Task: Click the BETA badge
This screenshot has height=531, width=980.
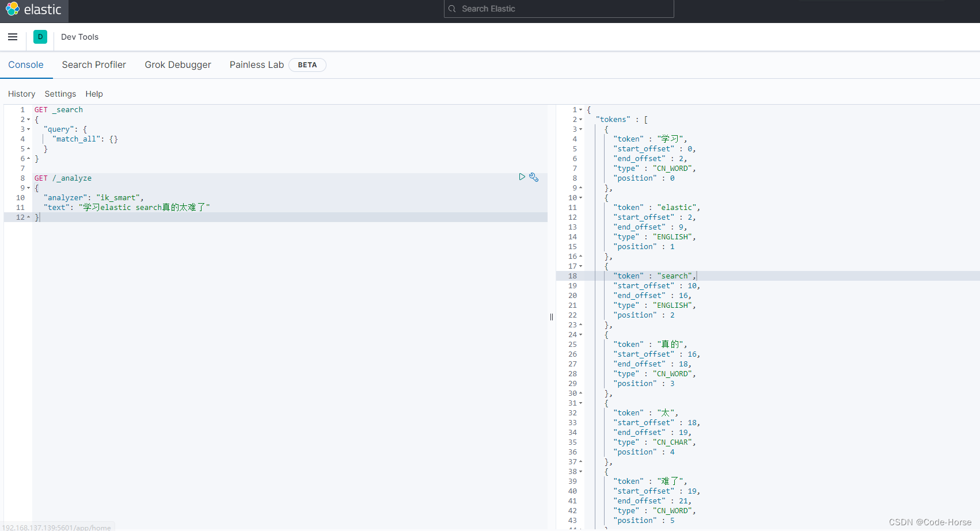Action: [x=307, y=65]
